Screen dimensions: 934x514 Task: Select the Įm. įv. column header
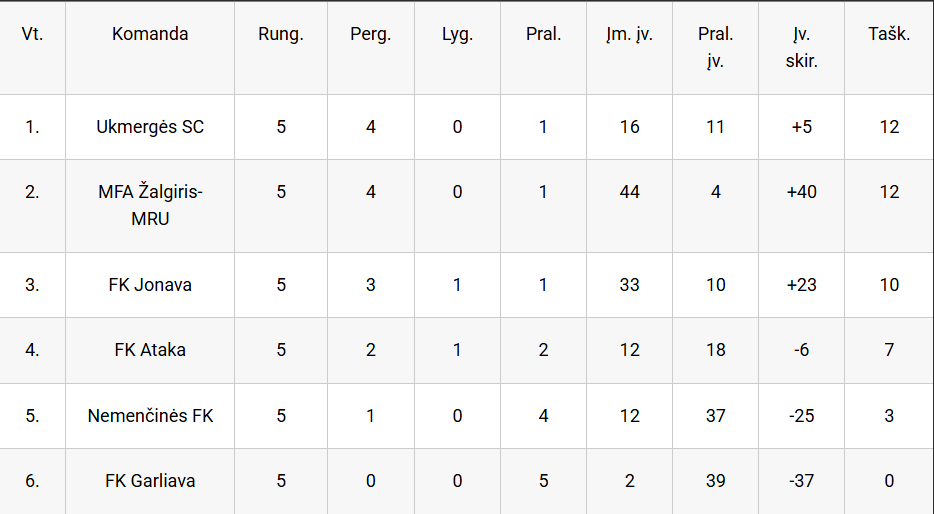tap(630, 35)
